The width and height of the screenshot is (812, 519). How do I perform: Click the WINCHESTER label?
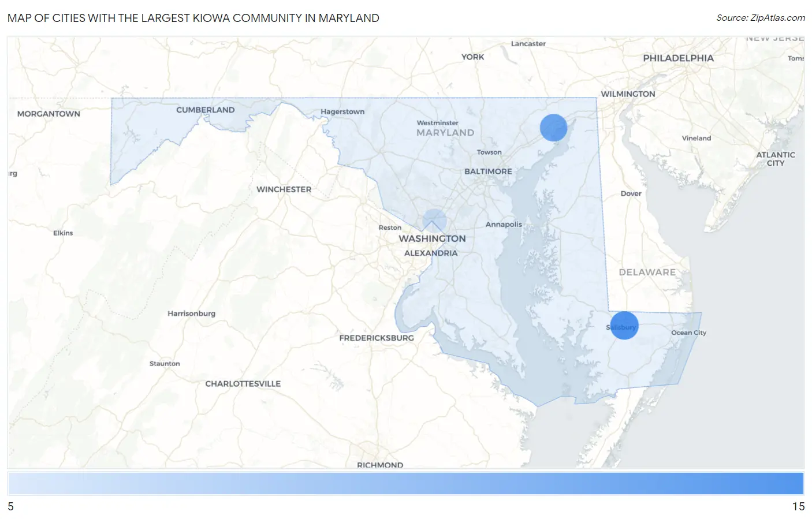pyautogui.click(x=284, y=189)
